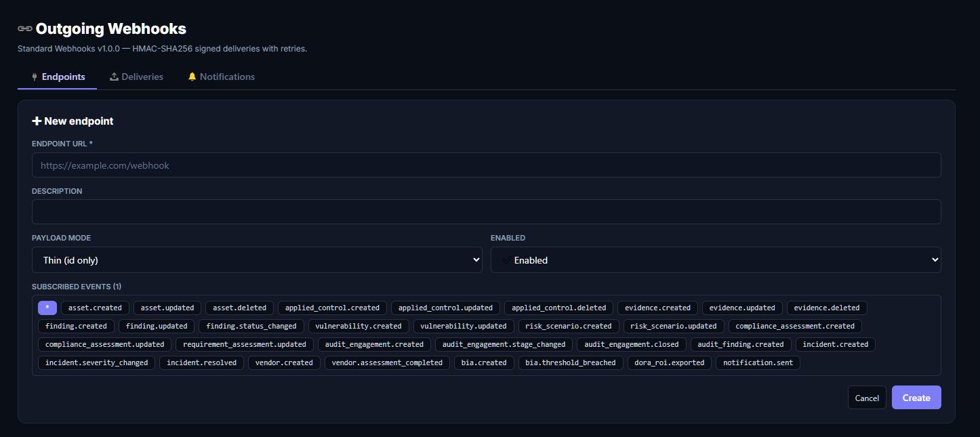This screenshot has width=980, height=437.
Task: Open the Enabled status dropdown
Action: [x=716, y=260]
